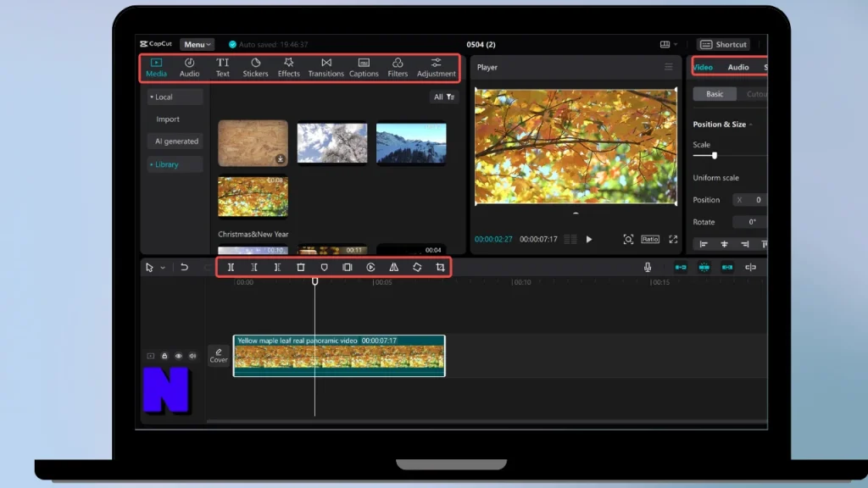Viewport: 868px width, 488px height.
Task: Click the Freeze frame icon in the timeline toolbar
Action: click(x=347, y=267)
